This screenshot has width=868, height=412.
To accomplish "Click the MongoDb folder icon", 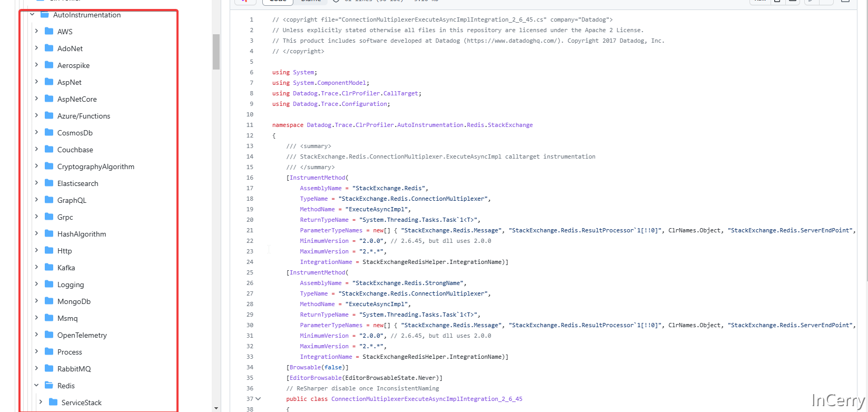I will pyautogui.click(x=49, y=301).
